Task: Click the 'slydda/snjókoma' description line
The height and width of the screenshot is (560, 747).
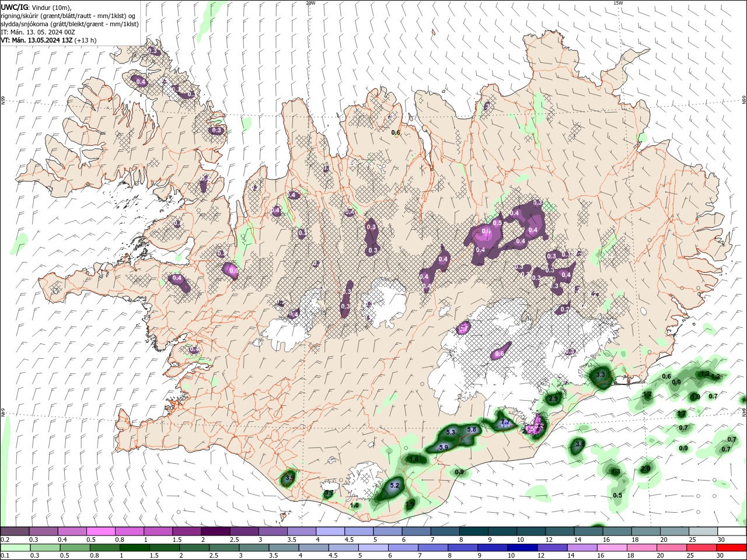Action: [69, 24]
